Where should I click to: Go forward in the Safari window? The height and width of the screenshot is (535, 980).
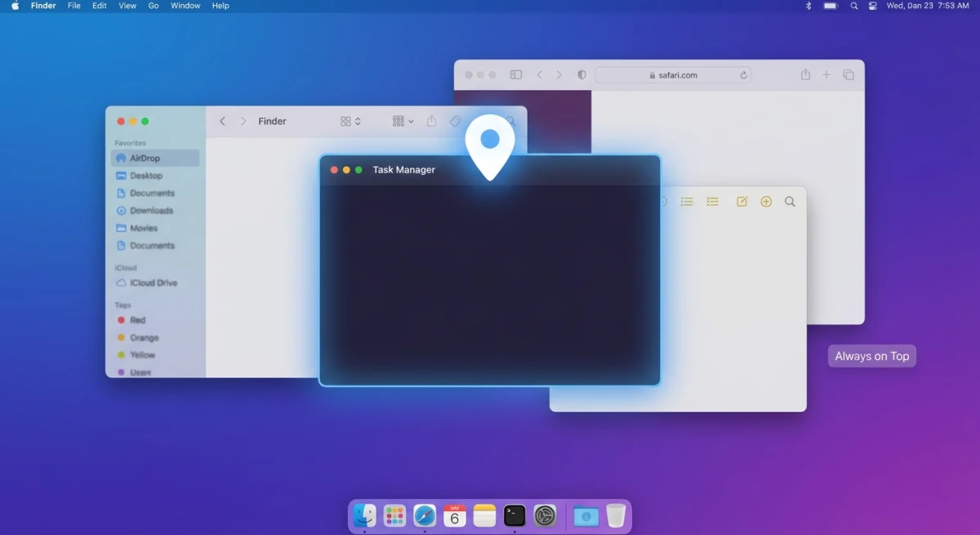(x=559, y=74)
